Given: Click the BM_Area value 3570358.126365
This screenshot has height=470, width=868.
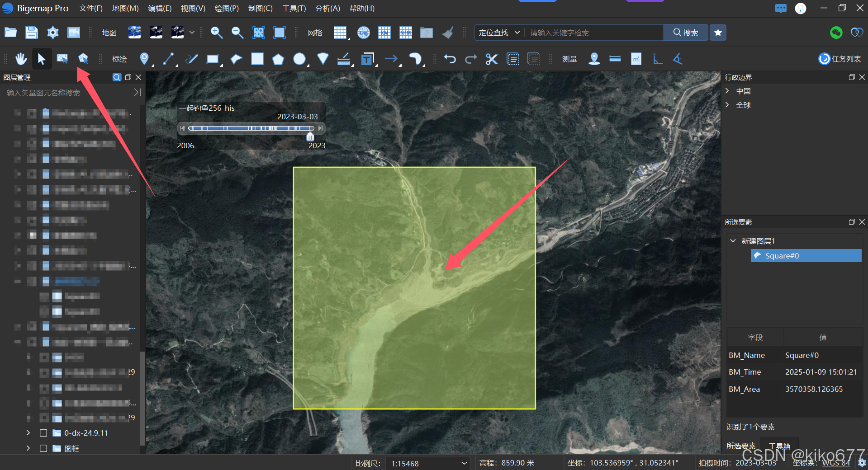Looking at the screenshot, I should [814, 389].
